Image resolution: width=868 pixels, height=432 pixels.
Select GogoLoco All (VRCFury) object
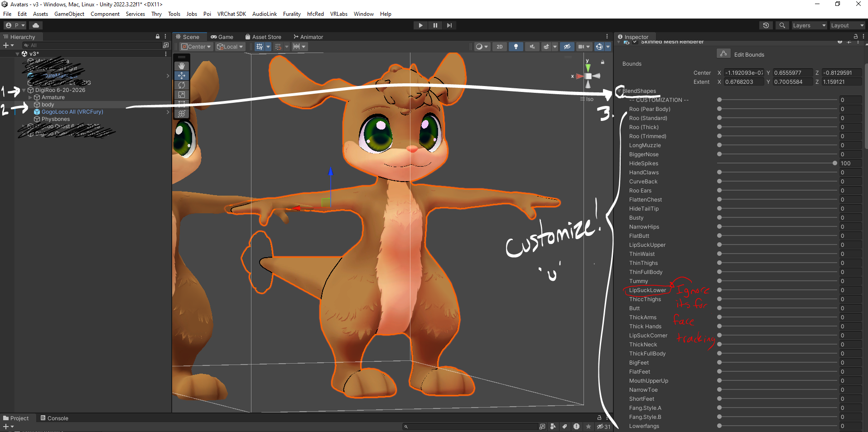tap(72, 112)
